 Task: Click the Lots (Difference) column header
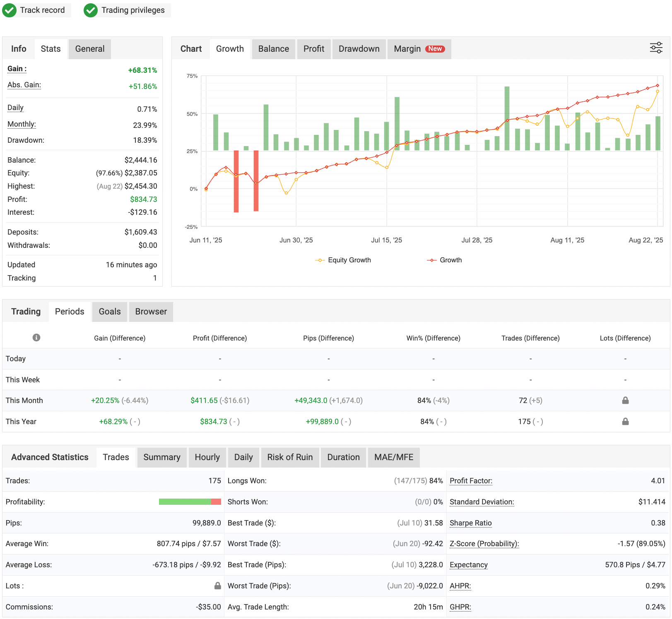tap(625, 338)
